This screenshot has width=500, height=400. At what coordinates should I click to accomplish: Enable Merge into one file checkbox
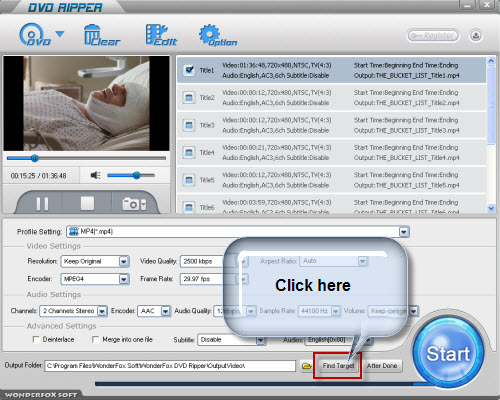click(x=95, y=339)
